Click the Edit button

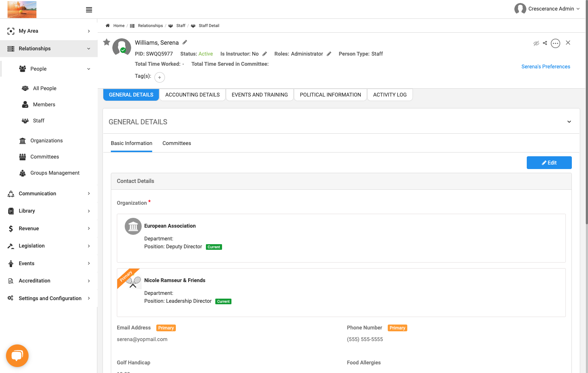pyautogui.click(x=549, y=163)
